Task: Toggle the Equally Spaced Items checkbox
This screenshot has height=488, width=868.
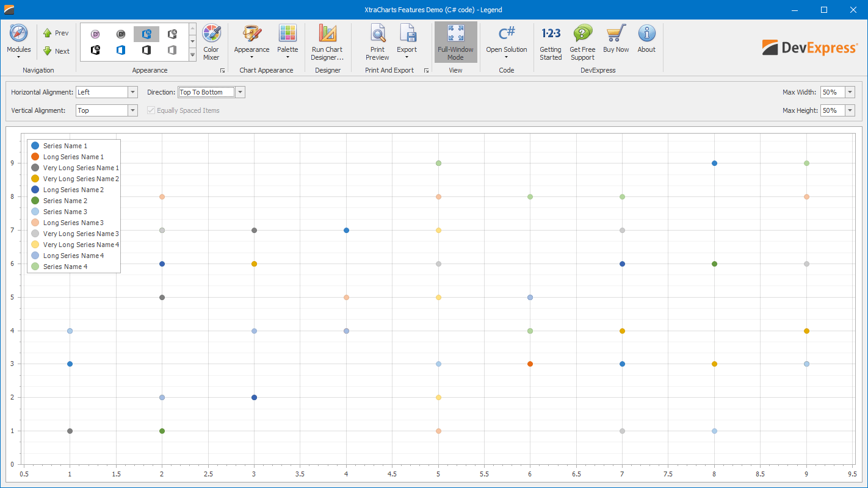Action: coord(151,110)
